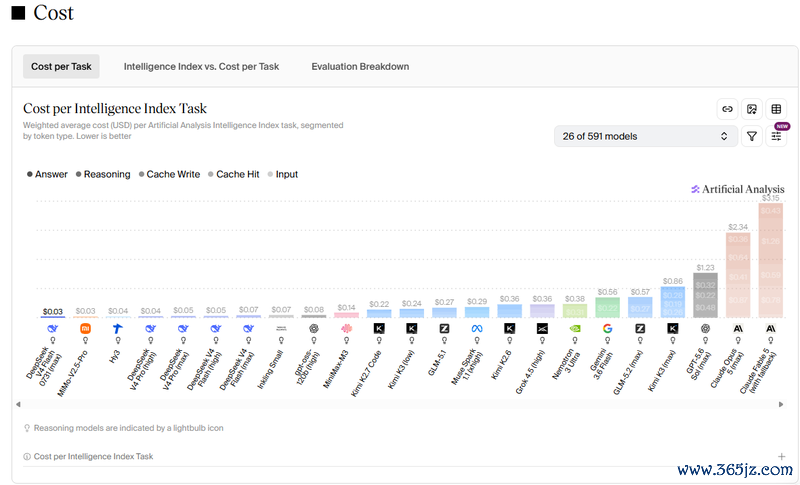Switch to the Cost per Task tab
800x485 pixels.
[x=61, y=66]
